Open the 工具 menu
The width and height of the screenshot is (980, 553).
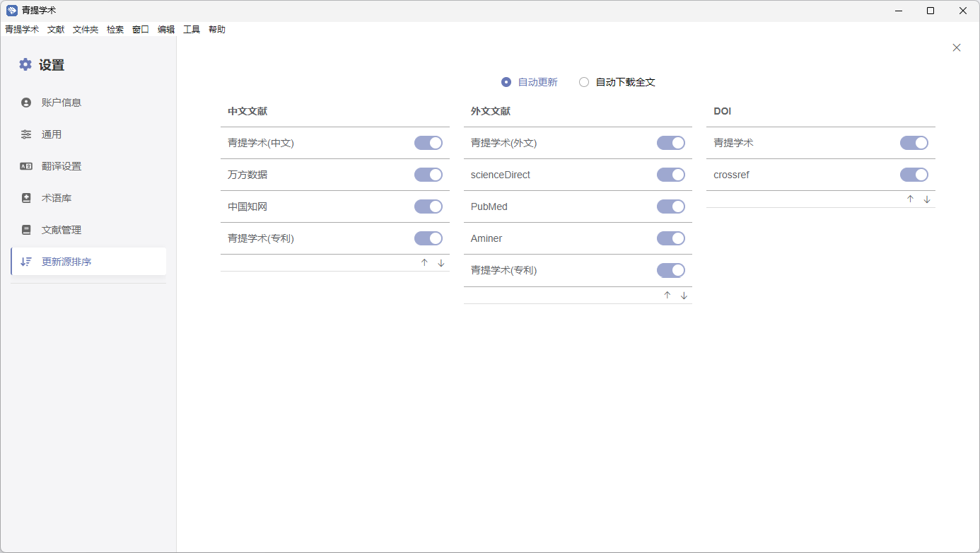[192, 30]
